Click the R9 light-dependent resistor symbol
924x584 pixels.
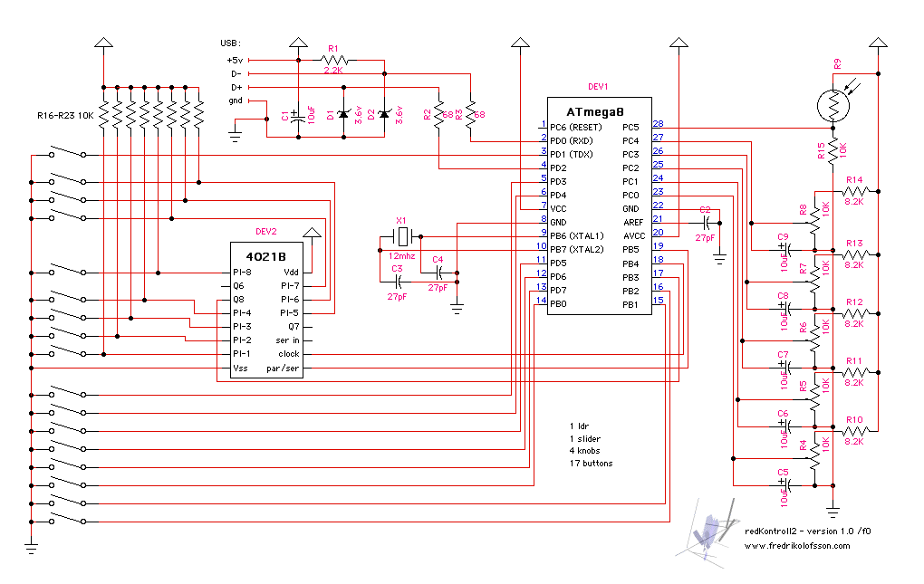pos(834,105)
